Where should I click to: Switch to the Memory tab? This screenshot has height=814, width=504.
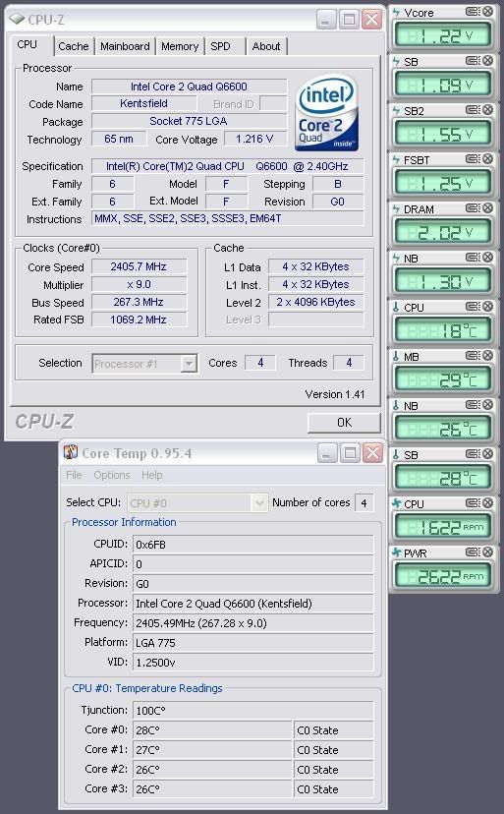pos(180,46)
